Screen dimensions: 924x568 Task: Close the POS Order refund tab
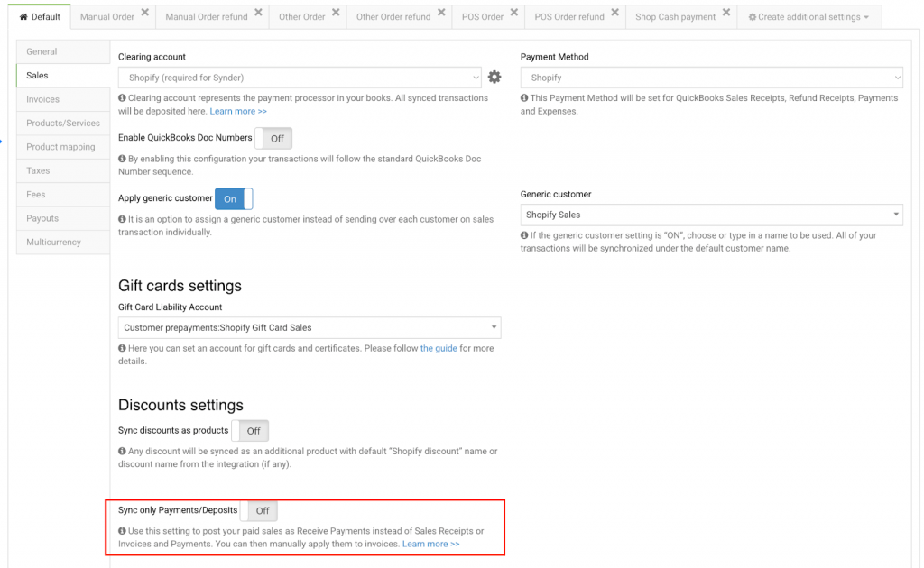[614, 13]
